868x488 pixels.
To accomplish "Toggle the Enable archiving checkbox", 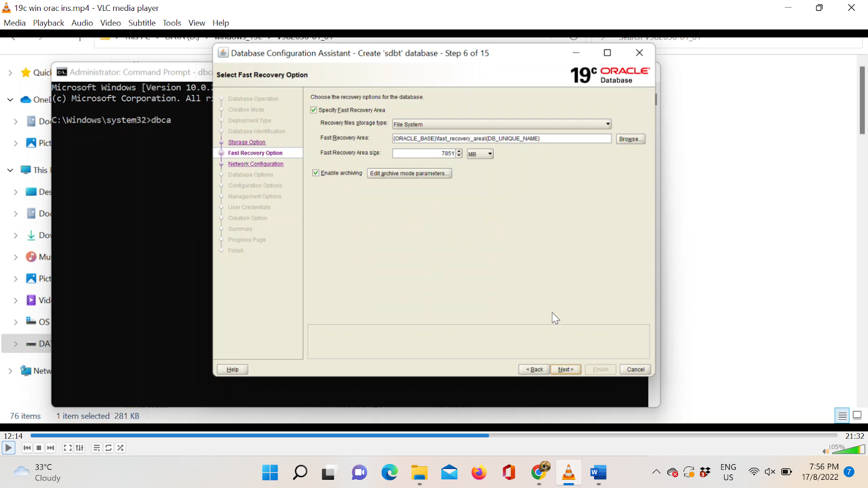I will 316,173.
